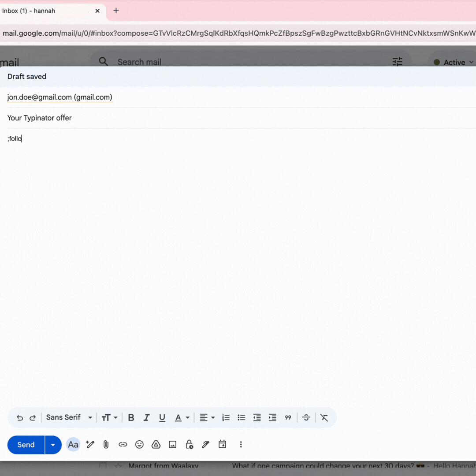Open the text color picker

pos(182,418)
